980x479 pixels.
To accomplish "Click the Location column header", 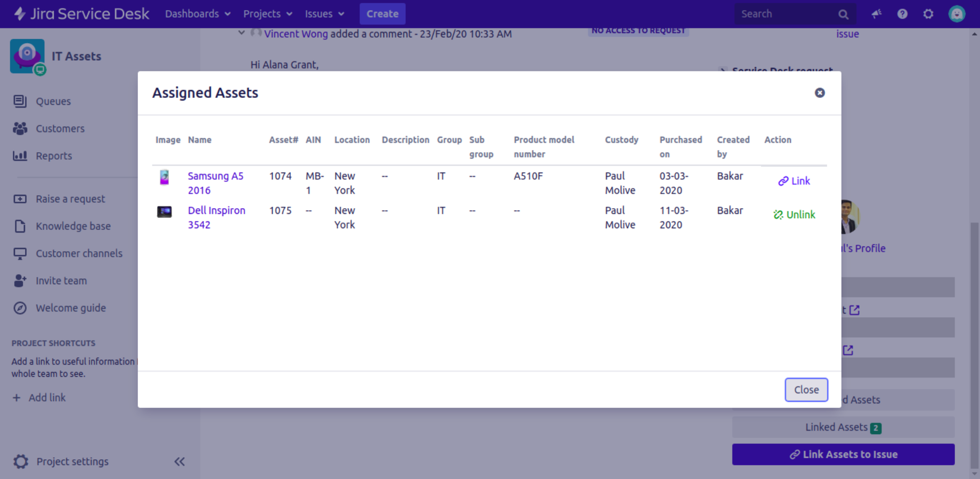I will [352, 139].
